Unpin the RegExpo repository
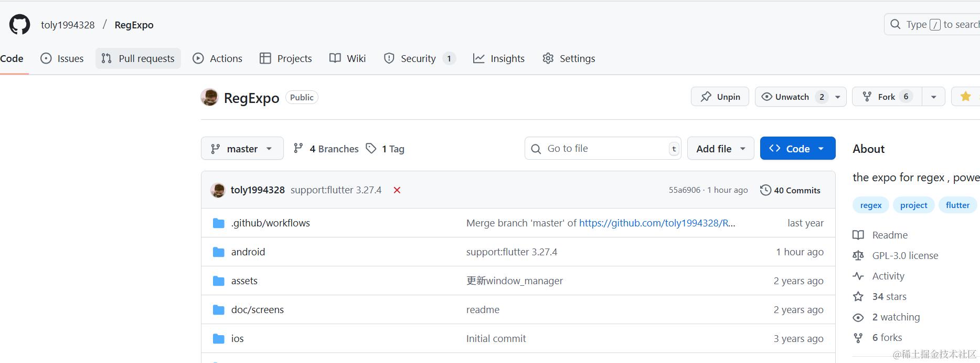The height and width of the screenshot is (363, 980). click(720, 97)
